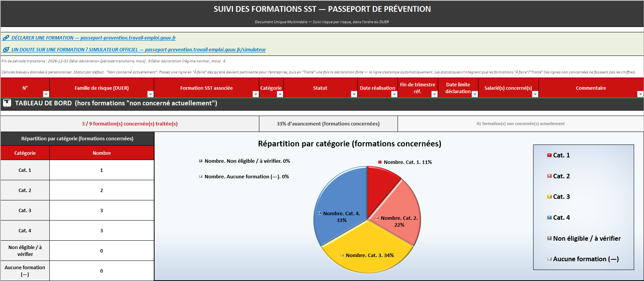The width and height of the screenshot is (644, 281).
Task: Select the 'SUIVI DES FORMATIONS SST' main title
Action: point(322,9)
